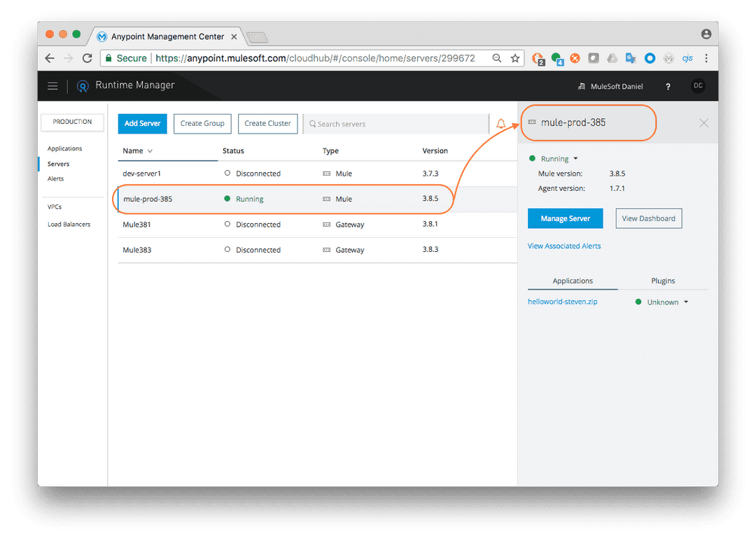
Task: Click the MuleSoft Daniel organization icon
Action: click(582, 86)
